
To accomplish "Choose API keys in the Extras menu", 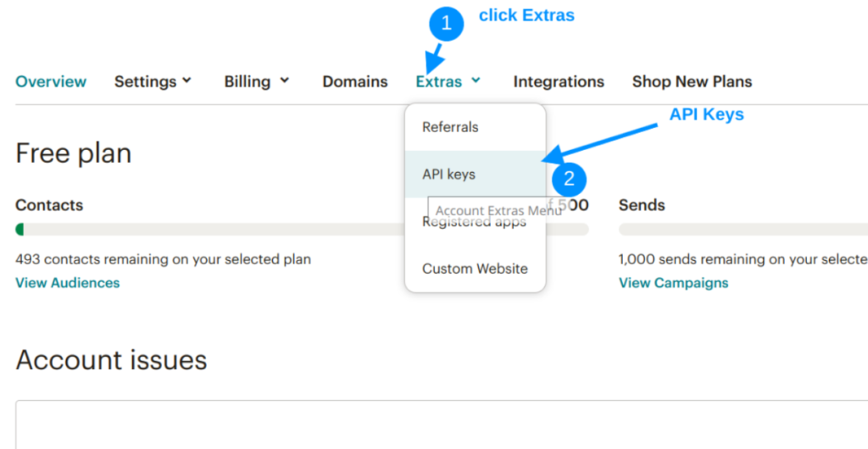I will [449, 175].
